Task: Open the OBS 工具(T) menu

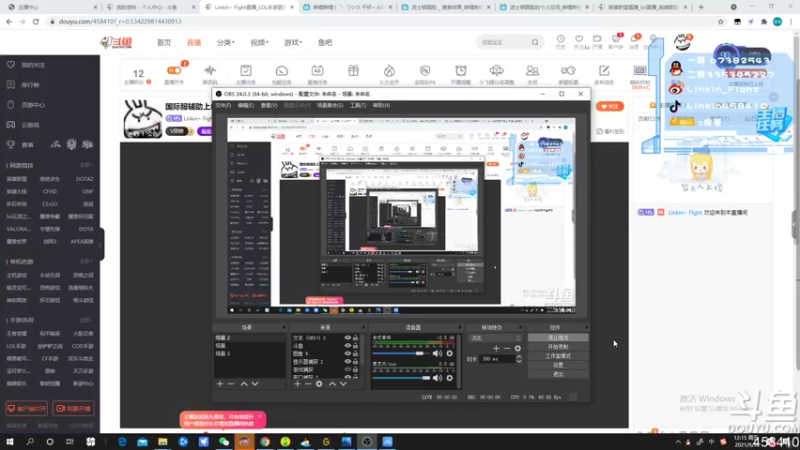Action: pos(358,106)
